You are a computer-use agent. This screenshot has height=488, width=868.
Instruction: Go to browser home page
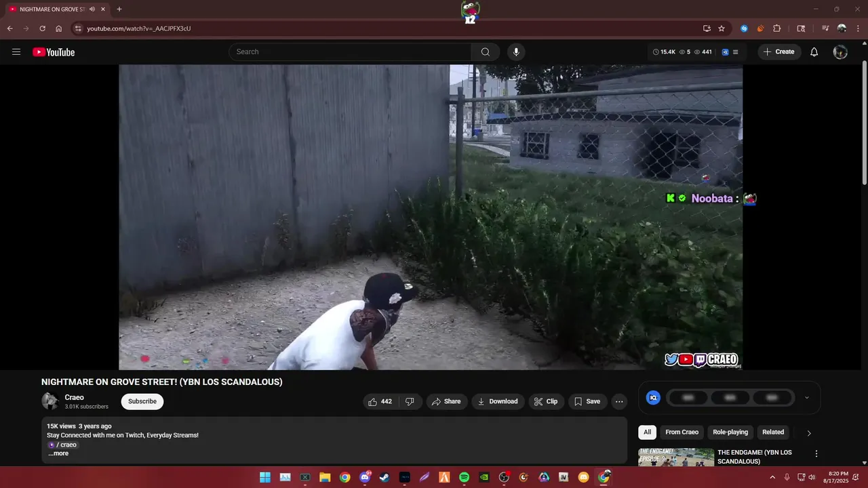(58, 28)
